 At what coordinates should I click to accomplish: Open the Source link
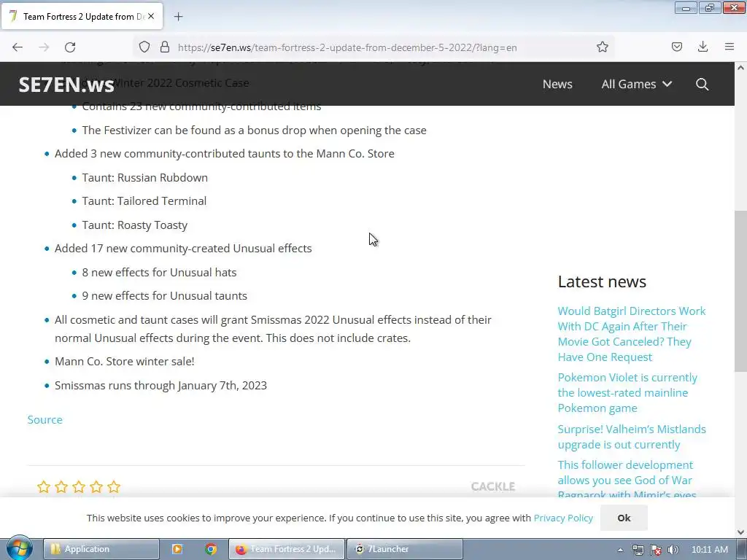click(x=44, y=419)
